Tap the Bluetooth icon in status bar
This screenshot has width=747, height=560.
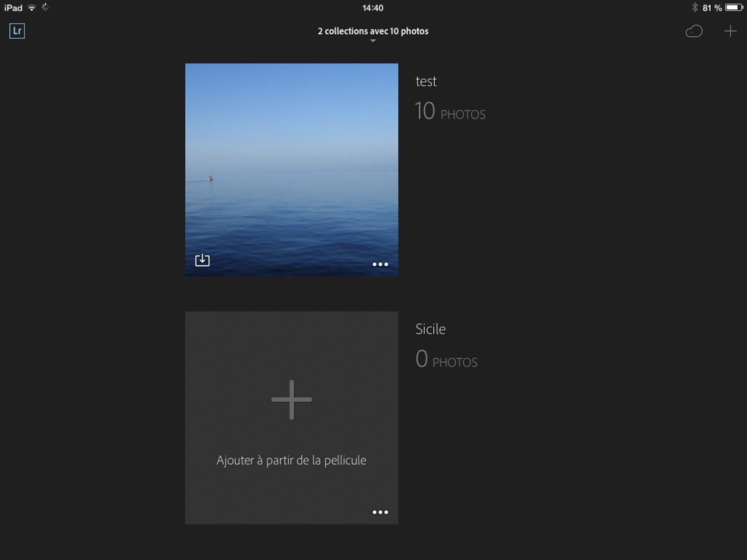pos(695,7)
